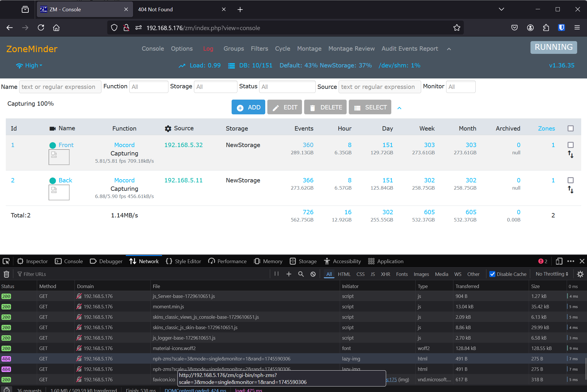Reload the current page
The image size is (587, 392).
point(41,28)
